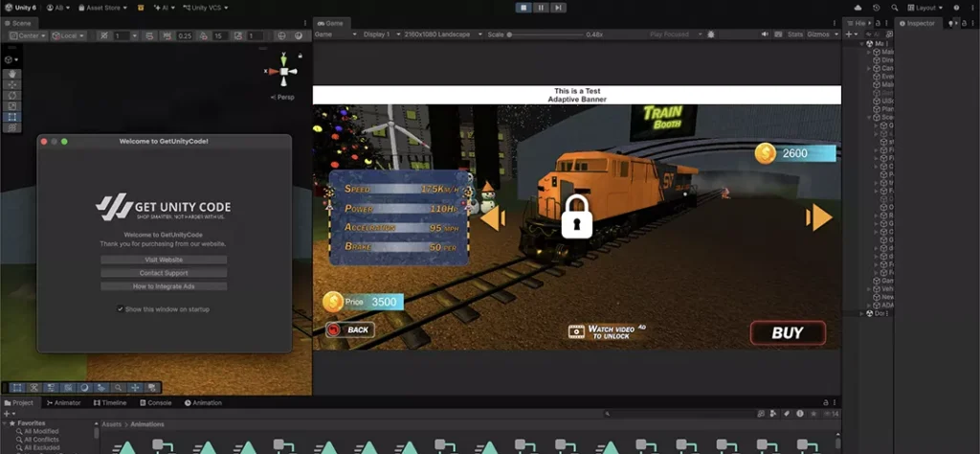Click the 2600 coin balance display
Screen dimensions: 980x454
point(795,153)
